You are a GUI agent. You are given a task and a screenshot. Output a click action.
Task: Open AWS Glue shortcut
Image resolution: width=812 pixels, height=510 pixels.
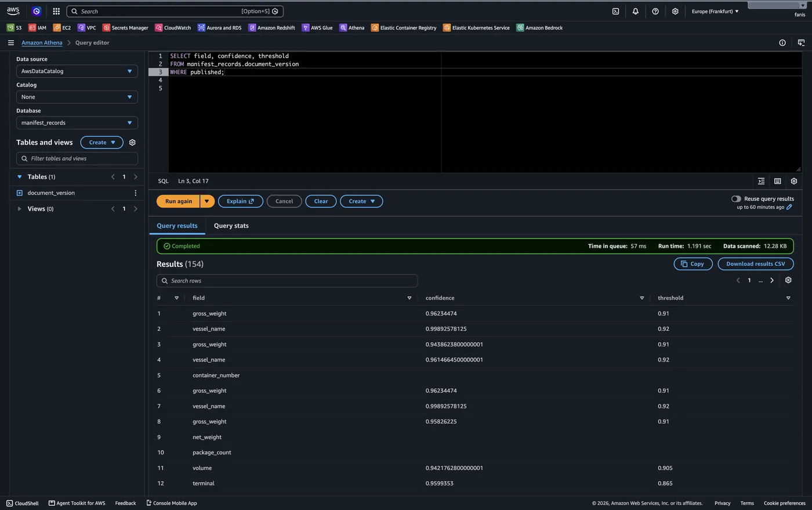(x=317, y=27)
